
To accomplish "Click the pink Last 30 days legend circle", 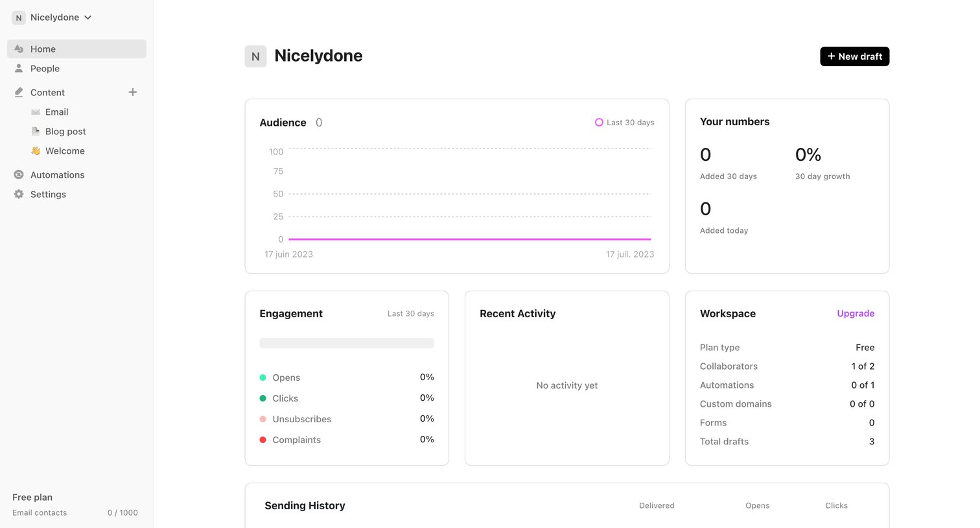I will click(x=599, y=123).
